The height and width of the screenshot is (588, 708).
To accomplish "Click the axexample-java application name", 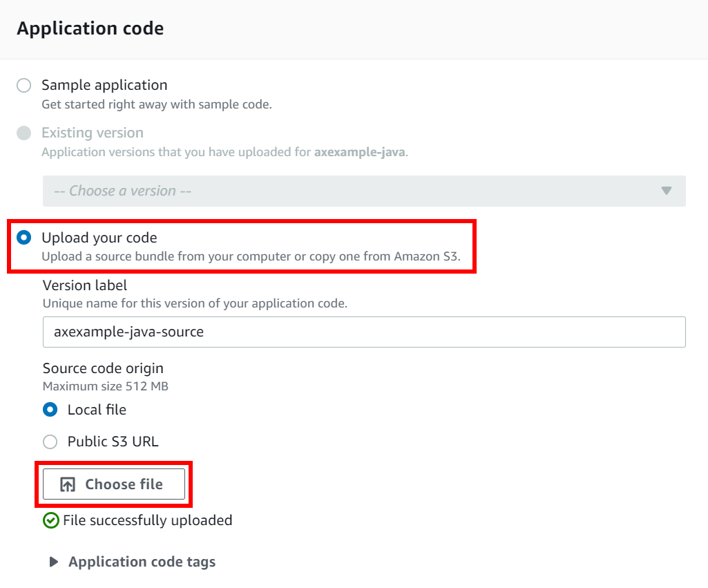I will pyautogui.click(x=359, y=152).
